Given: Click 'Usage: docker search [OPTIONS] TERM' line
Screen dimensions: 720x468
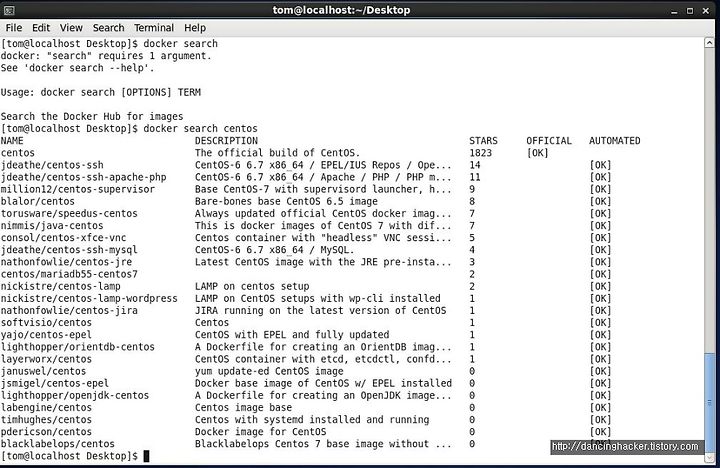Looking at the screenshot, I should [x=101, y=92].
